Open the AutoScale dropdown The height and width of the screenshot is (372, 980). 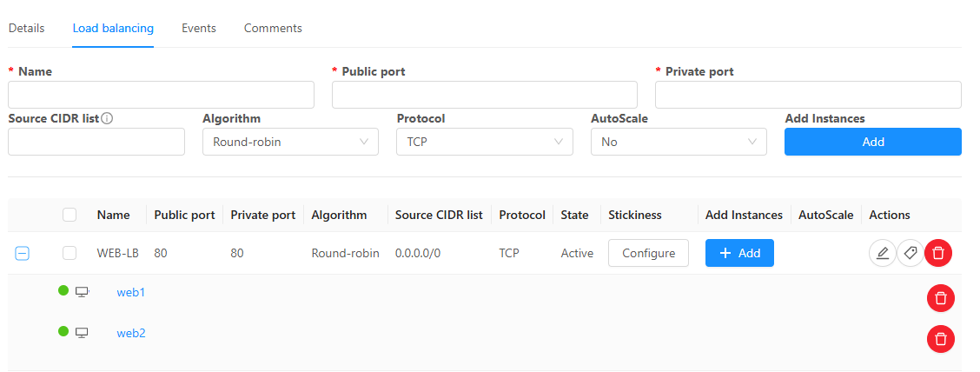[679, 142]
